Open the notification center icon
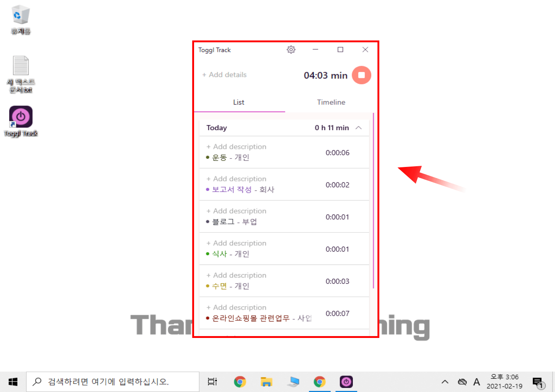555x392 pixels. pos(538,382)
